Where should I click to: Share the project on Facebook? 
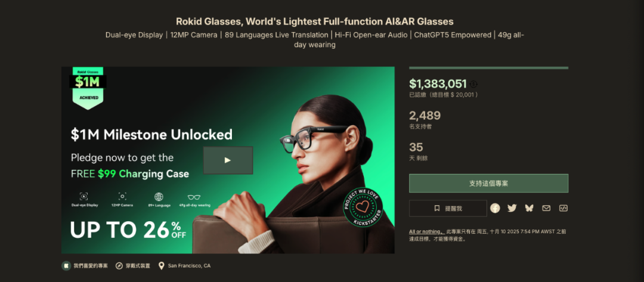click(495, 208)
